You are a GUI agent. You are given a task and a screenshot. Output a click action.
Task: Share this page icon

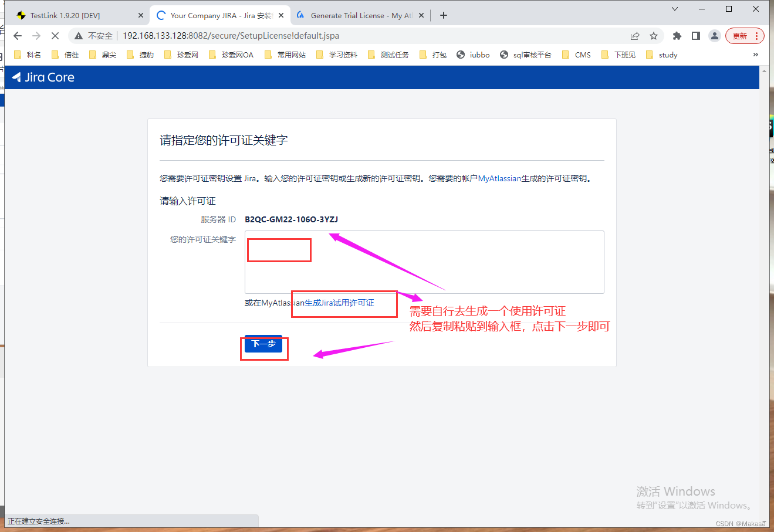point(635,36)
